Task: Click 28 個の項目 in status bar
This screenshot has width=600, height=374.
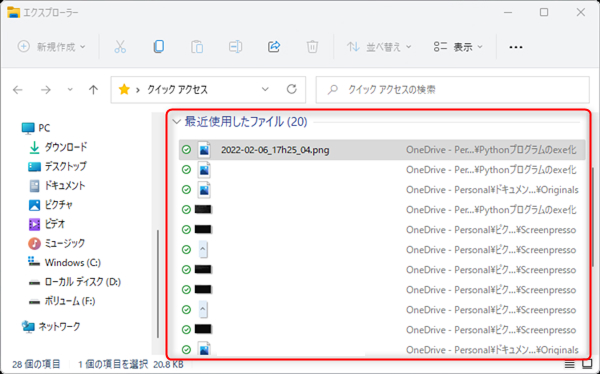Action: point(36,364)
